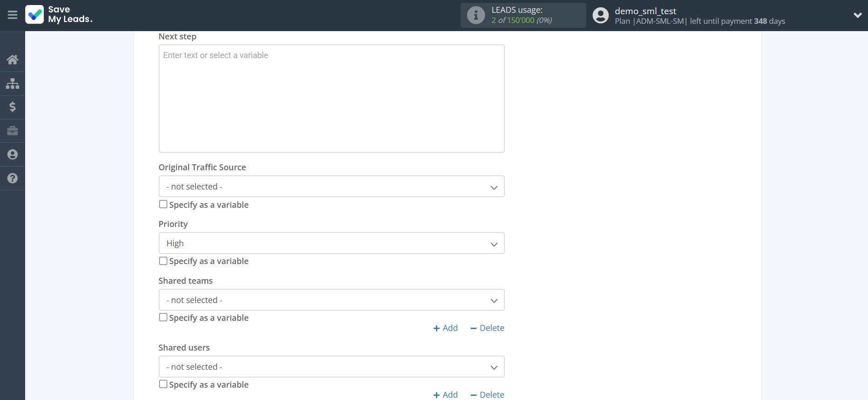Expand the Shared teams dropdown
The image size is (868, 400).
(331, 300)
